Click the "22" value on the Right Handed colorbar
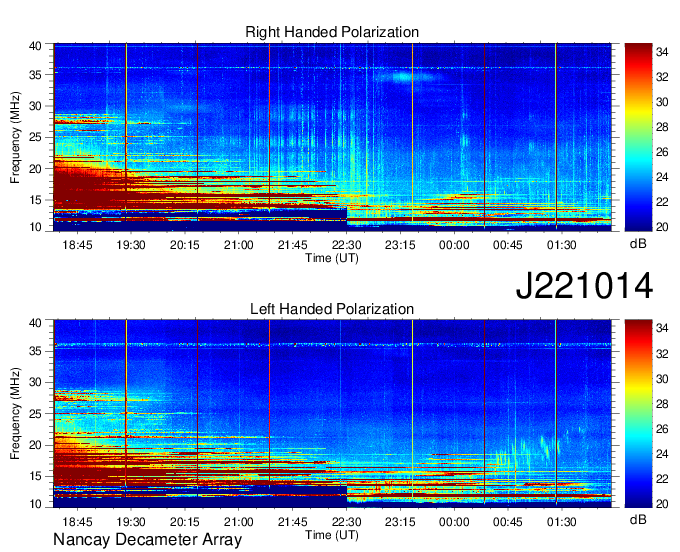This screenshot has width=680, height=552. (x=662, y=202)
